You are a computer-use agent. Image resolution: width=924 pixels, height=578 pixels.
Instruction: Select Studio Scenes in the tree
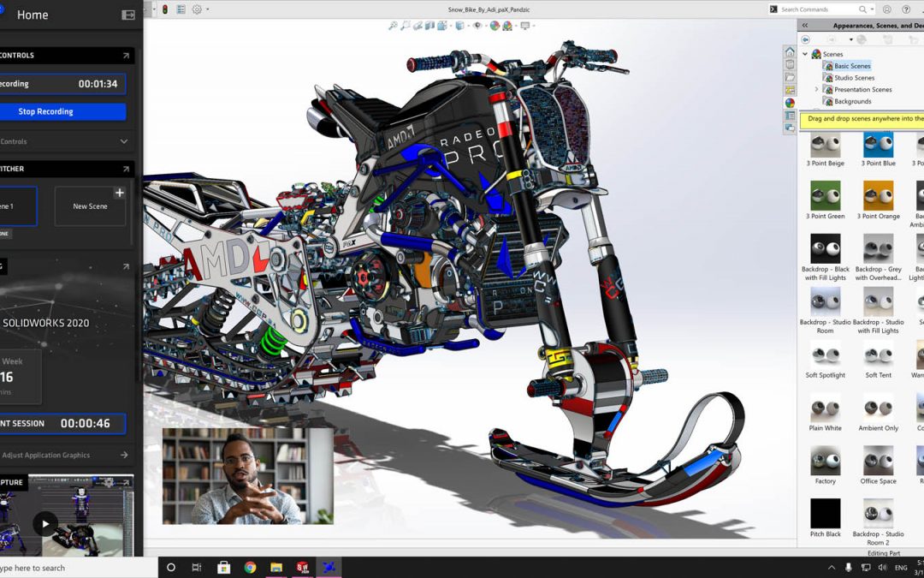tap(854, 77)
